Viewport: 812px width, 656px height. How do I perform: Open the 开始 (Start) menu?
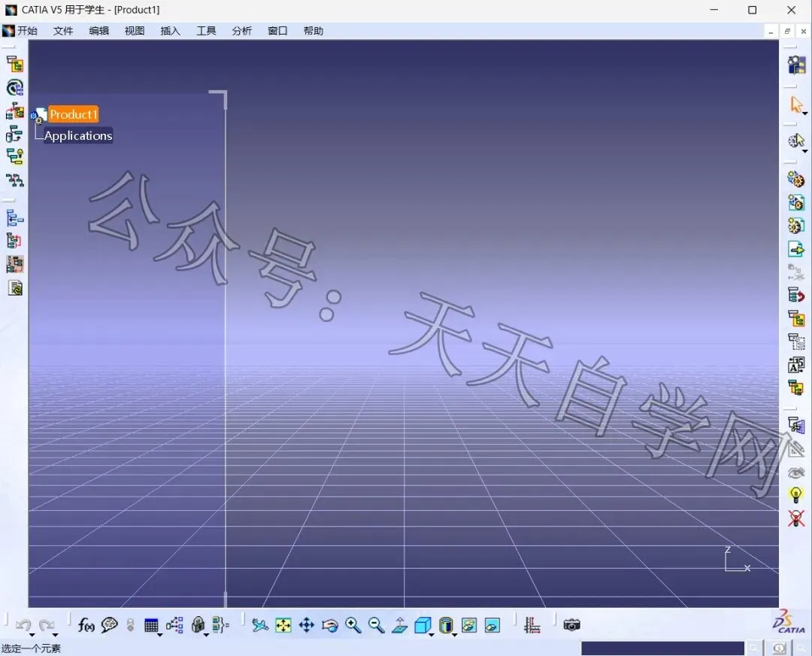(x=27, y=31)
